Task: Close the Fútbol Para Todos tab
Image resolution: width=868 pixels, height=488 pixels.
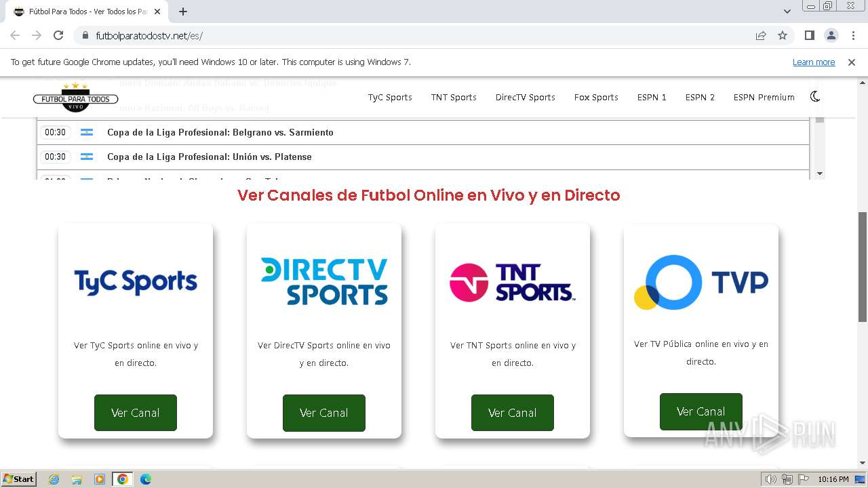Action: 159,12
